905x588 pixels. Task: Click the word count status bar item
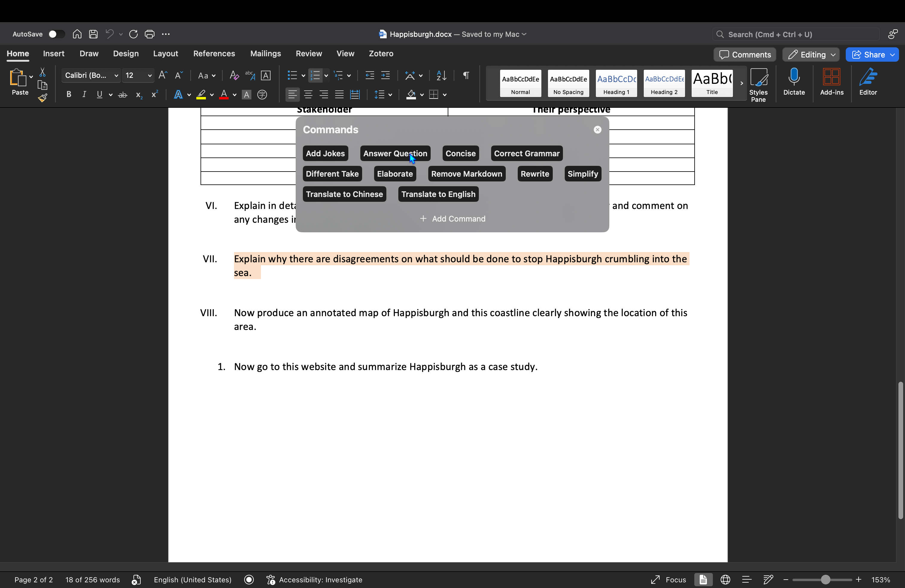[92, 579]
